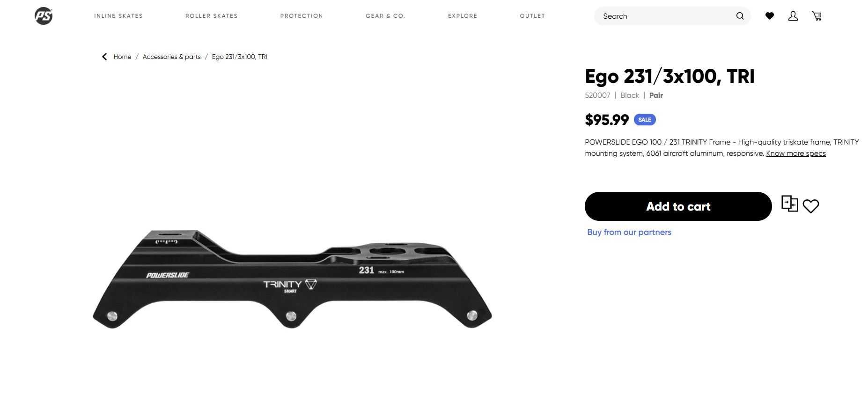868x394 pixels.
Task: Focus the Search input field
Action: tap(667, 16)
